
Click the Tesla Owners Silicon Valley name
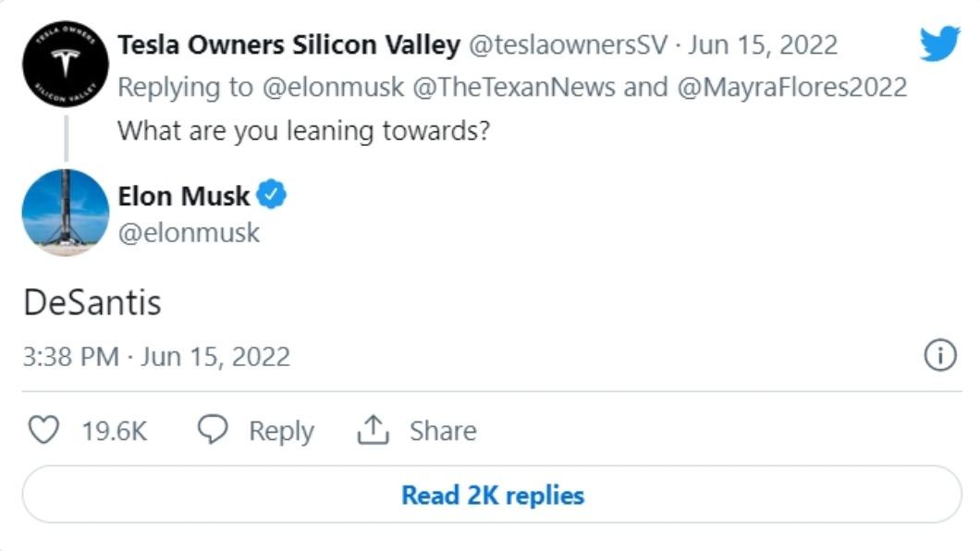point(288,45)
